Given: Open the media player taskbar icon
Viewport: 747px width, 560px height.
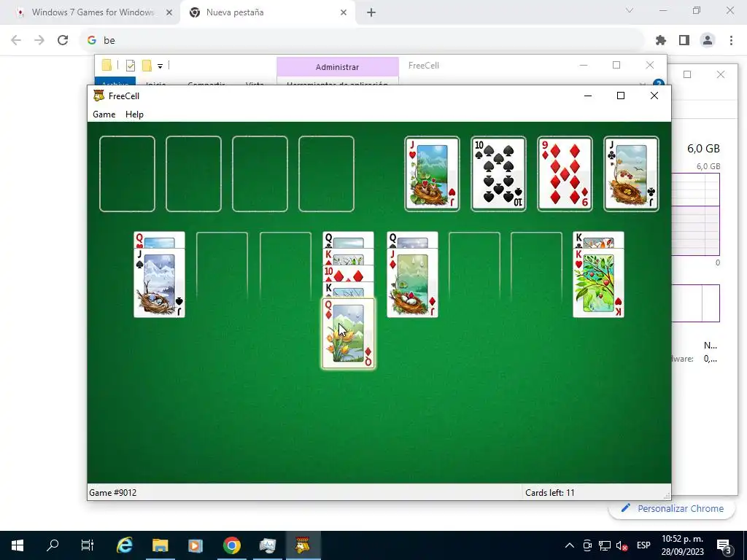Looking at the screenshot, I should coord(196,545).
